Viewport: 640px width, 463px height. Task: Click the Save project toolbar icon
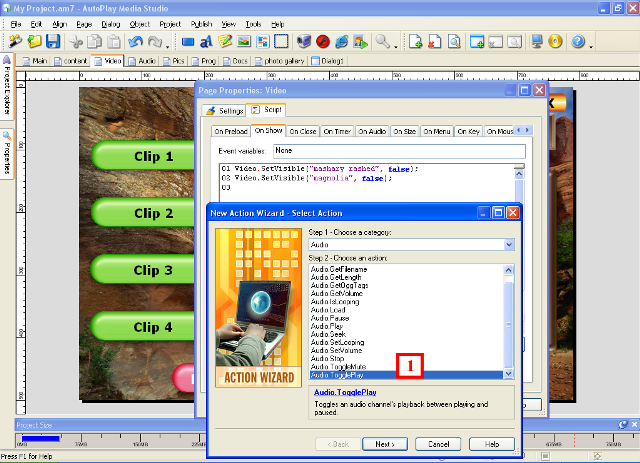pyautogui.click(x=53, y=42)
